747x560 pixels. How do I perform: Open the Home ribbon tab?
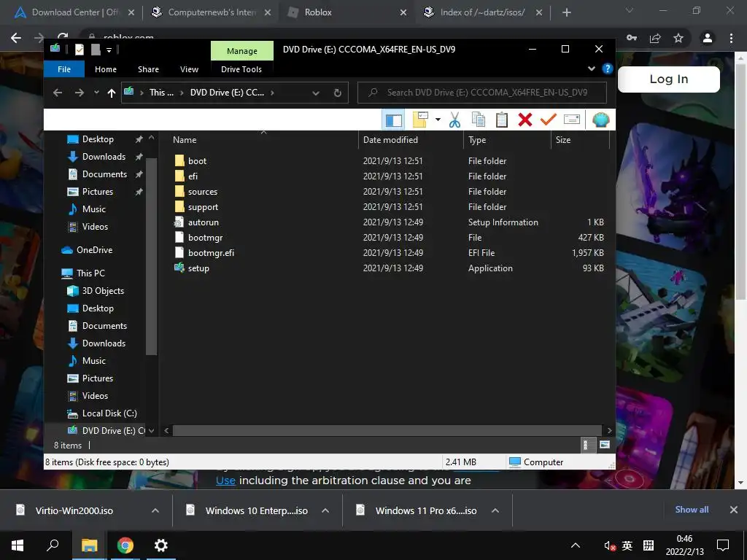coord(106,69)
